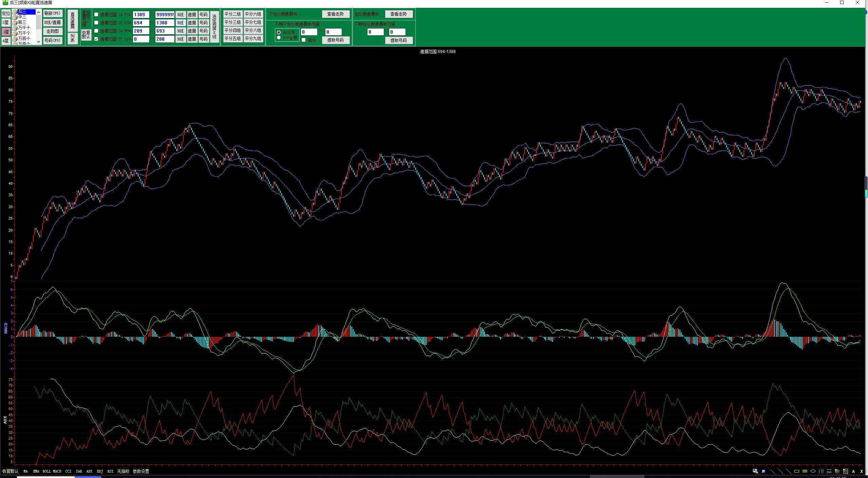Select the 后三 folder item in list
Image resolution: width=868 pixels, height=478 pixels.
tap(24, 12)
